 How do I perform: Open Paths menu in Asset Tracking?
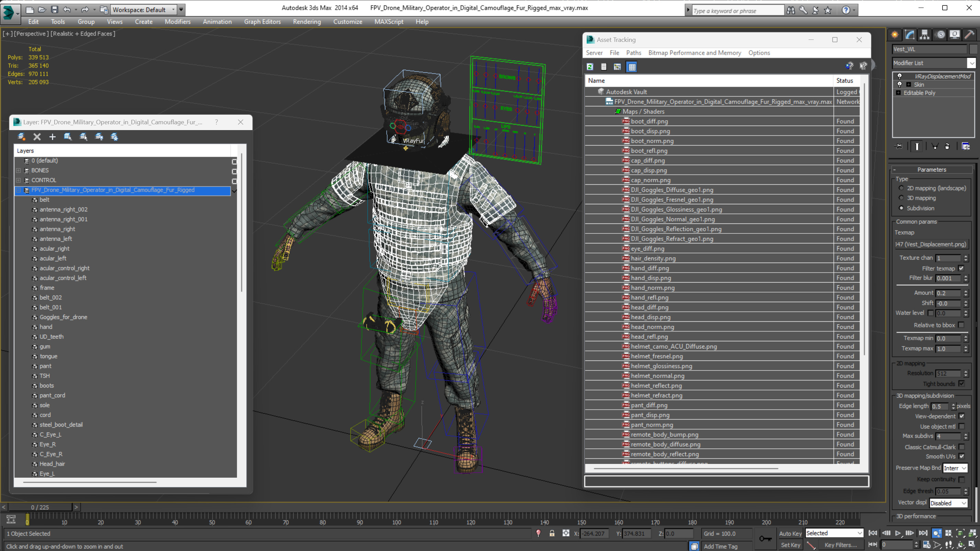tap(633, 53)
